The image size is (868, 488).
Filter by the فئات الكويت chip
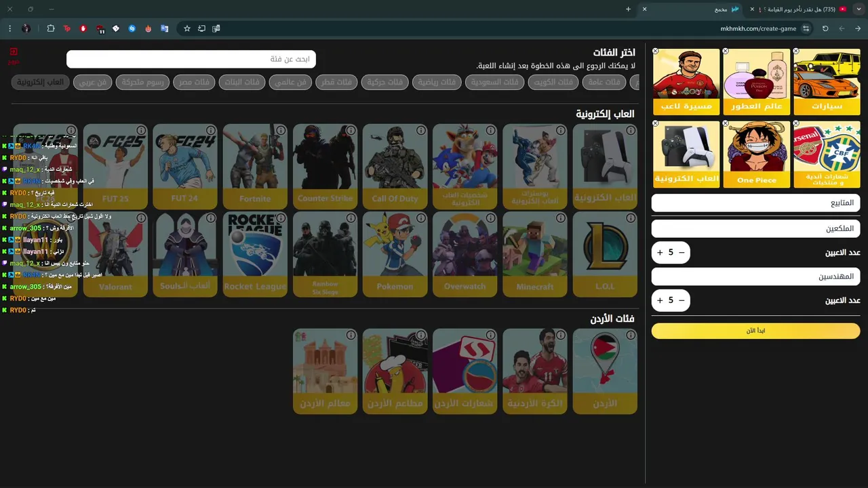tap(554, 82)
